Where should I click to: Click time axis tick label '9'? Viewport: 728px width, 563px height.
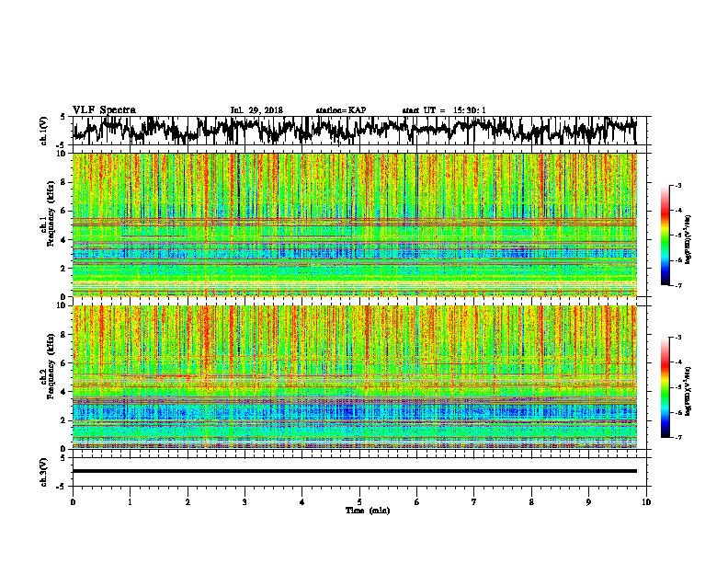click(588, 501)
